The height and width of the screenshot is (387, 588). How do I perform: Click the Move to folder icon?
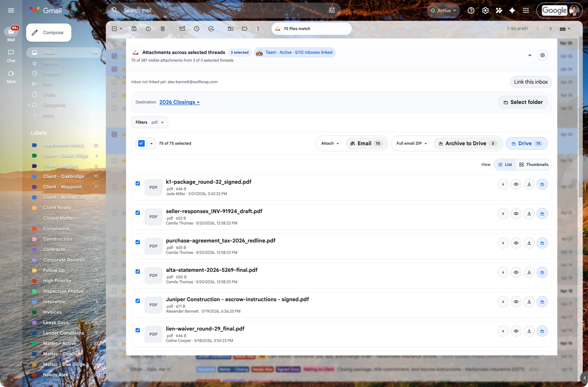click(x=231, y=29)
